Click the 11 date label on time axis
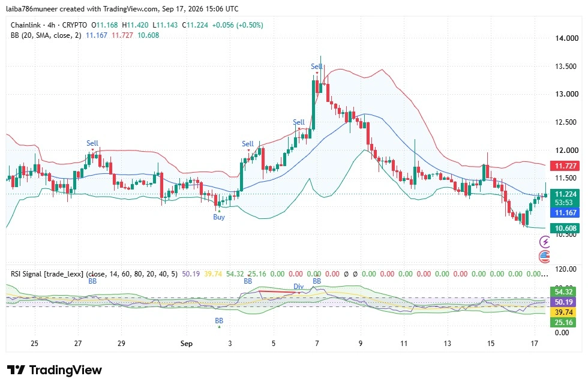588x388 pixels. click(404, 344)
